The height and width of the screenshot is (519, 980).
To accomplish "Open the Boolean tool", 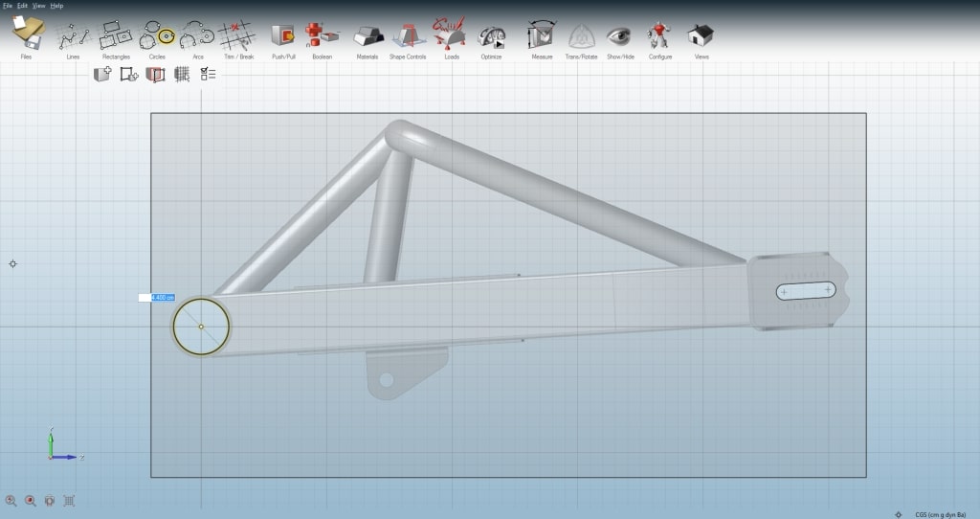I will click(322, 35).
